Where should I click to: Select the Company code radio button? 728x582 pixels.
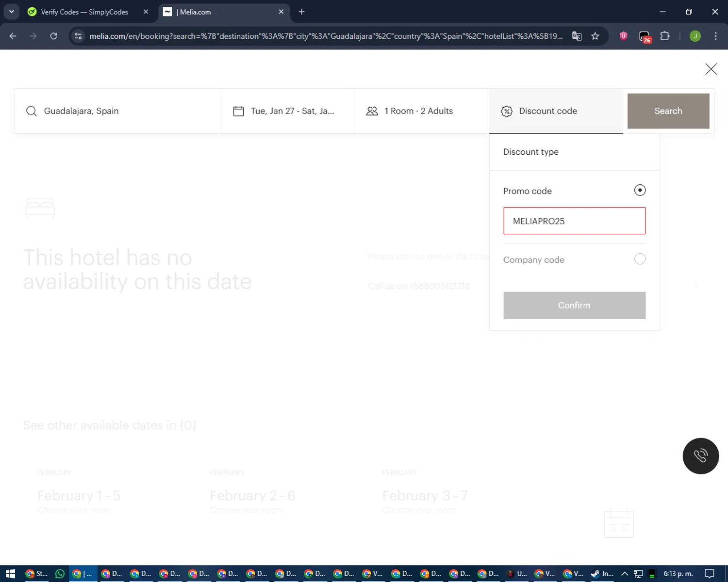640,259
